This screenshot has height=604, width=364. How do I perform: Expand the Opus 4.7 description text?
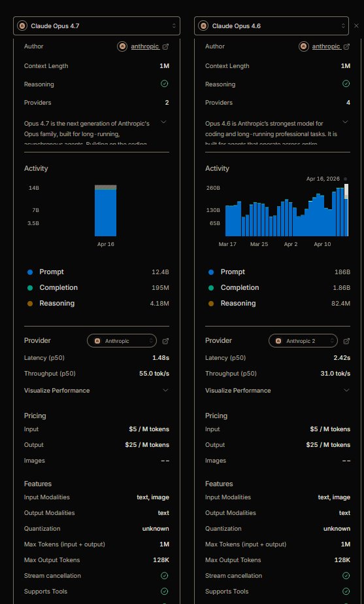tap(163, 122)
